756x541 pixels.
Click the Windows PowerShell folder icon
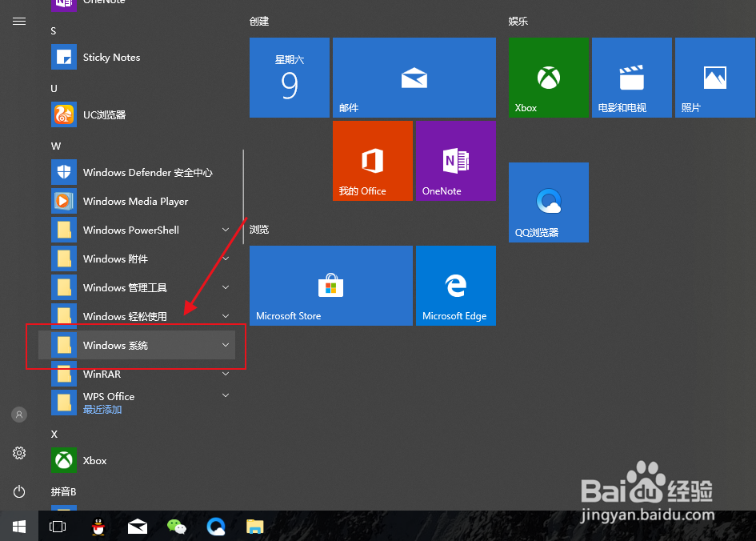tap(64, 230)
